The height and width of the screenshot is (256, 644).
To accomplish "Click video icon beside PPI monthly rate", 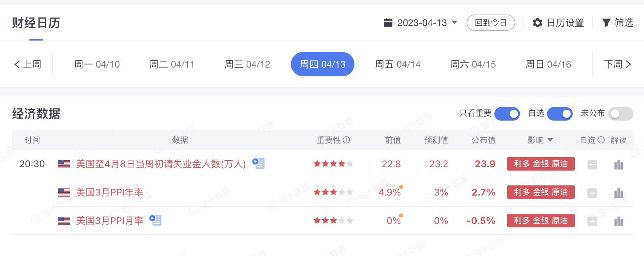I will pyautogui.click(x=155, y=220).
